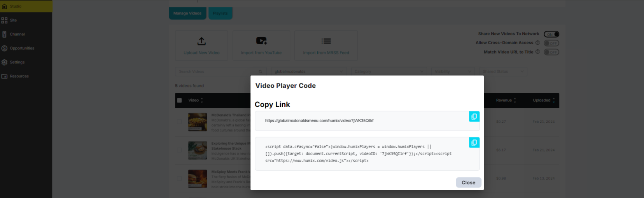The width and height of the screenshot is (644, 198).
Task: Open Resources from the sidebar
Action: (x=19, y=76)
